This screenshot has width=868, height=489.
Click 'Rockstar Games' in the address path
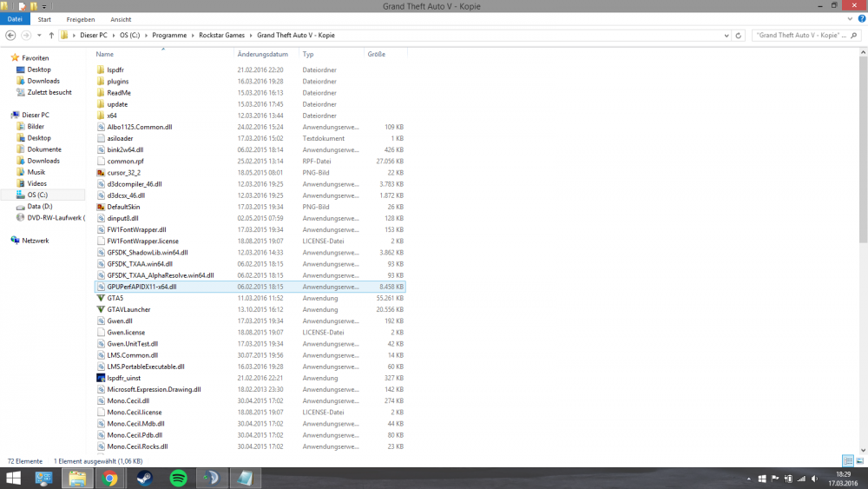[221, 35]
